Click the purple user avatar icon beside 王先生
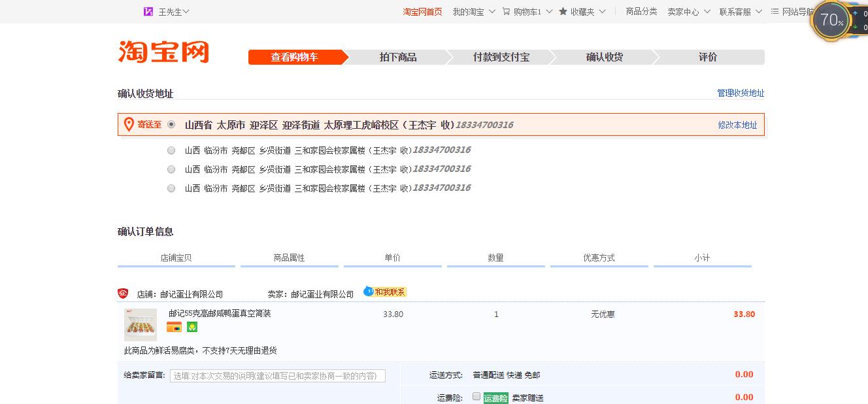Viewport: 868px width, 404px height. 148,12
